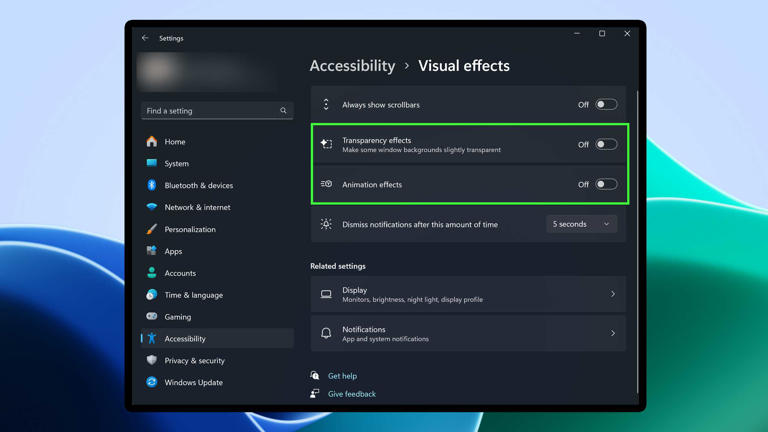Click the Accessibility figure icon
This screenshot has height=432, width=768.
152,338
